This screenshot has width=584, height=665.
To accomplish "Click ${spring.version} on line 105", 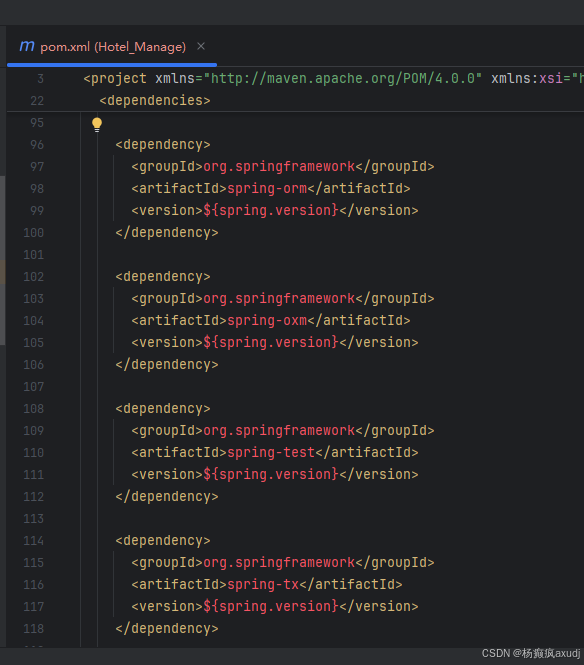I will 271,342.
